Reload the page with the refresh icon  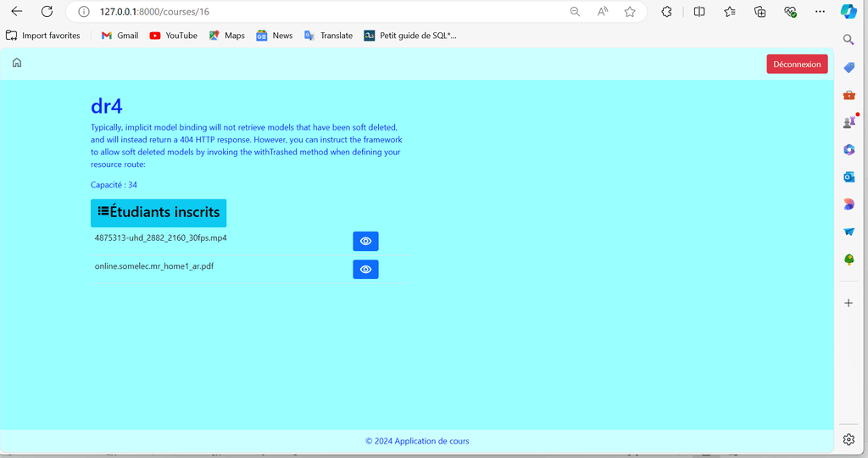click(47, 12)
